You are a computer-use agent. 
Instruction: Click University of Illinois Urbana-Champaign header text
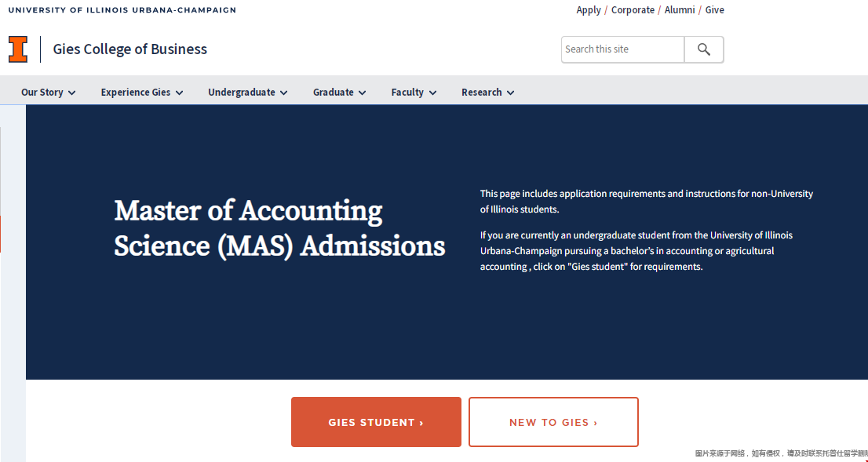coord(122,10)
